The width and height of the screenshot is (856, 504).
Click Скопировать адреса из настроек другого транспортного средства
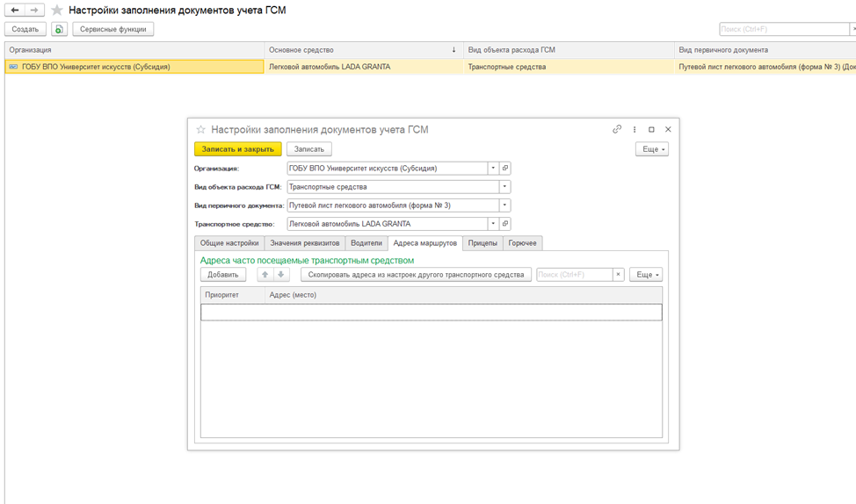(x=416, y=274)
